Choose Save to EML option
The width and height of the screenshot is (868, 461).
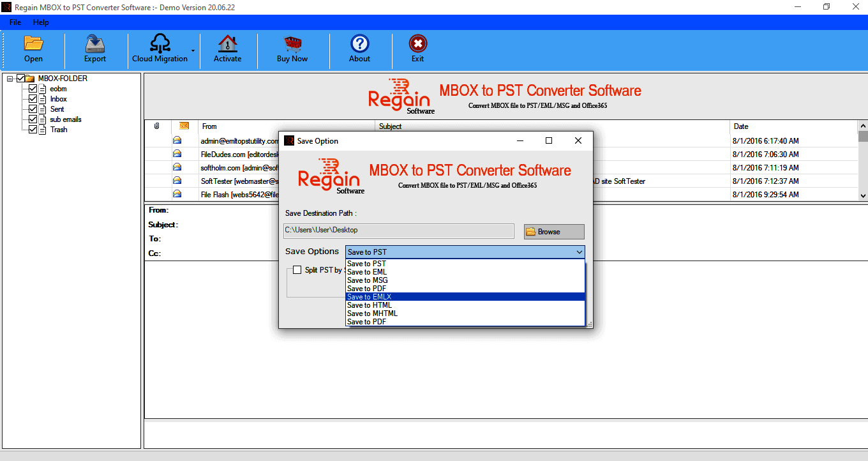point(465,272)
